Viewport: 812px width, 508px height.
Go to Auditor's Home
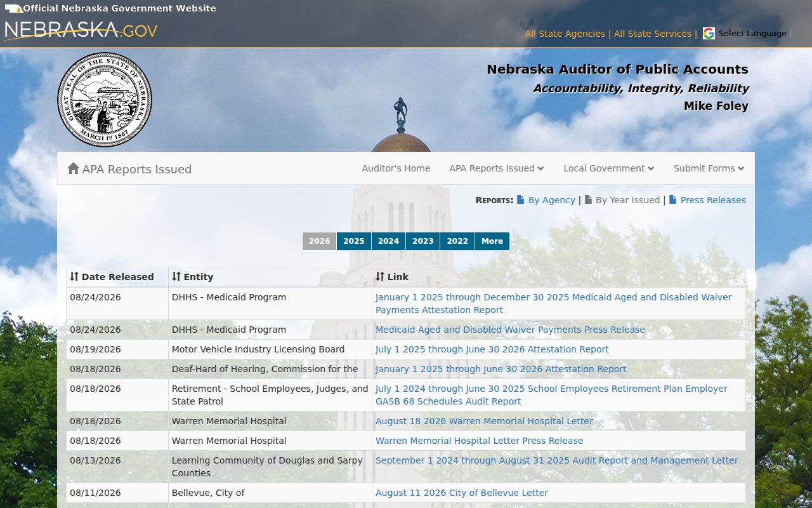pos(396,168)
